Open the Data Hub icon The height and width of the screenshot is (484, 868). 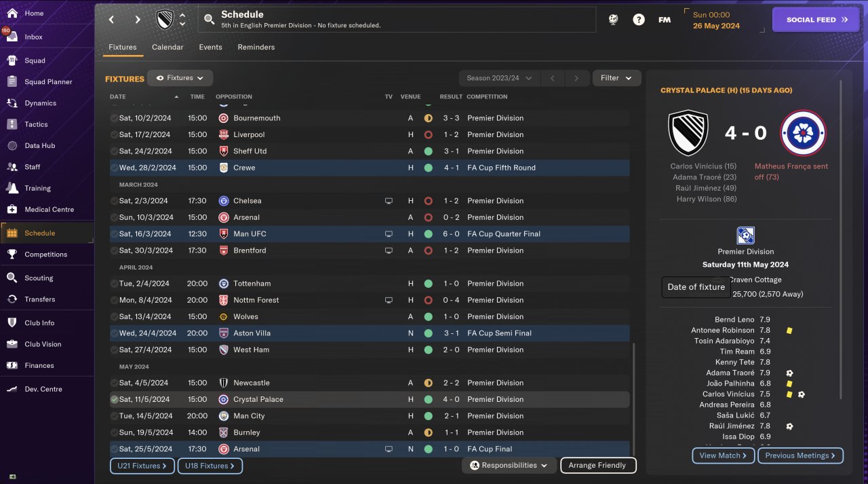coord(12,145)
